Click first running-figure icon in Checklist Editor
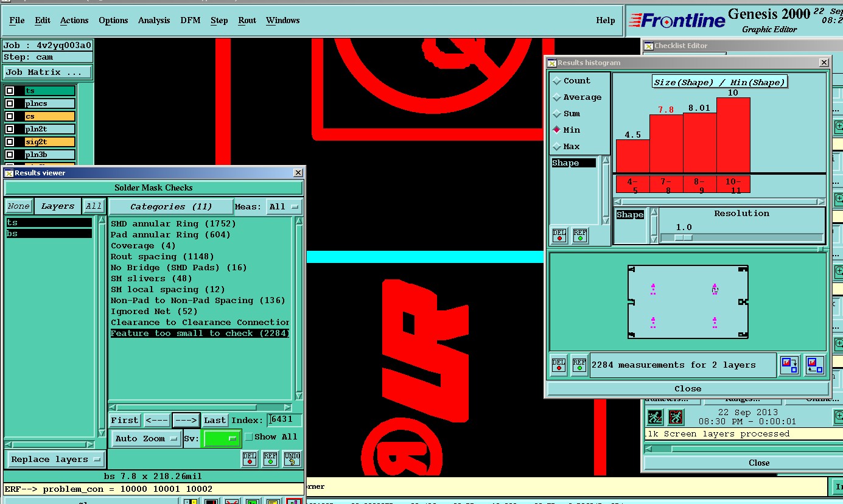 (x=655, y=417)
